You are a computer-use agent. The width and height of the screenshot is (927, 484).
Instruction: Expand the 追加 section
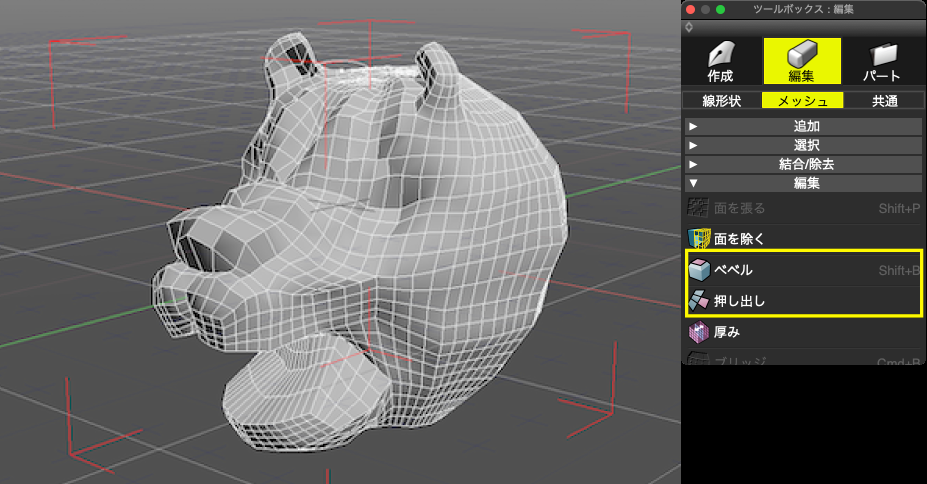coord(804,127)
